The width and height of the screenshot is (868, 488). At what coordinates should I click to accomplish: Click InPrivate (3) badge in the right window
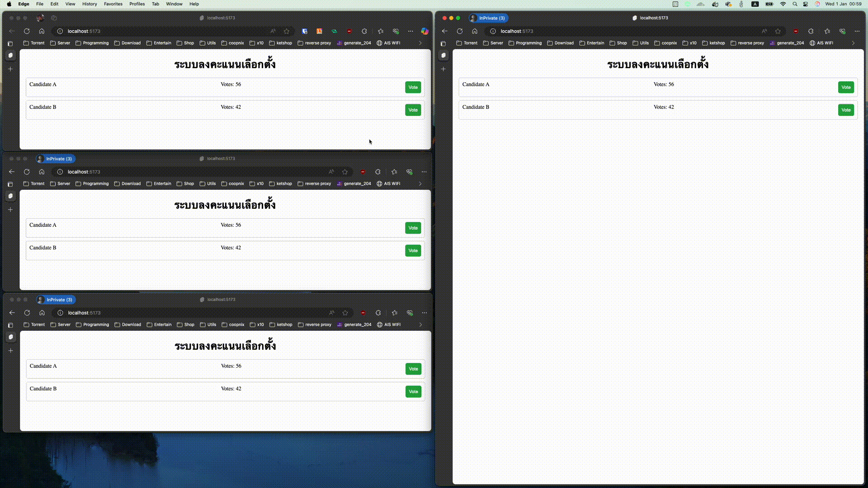[488, 18]
